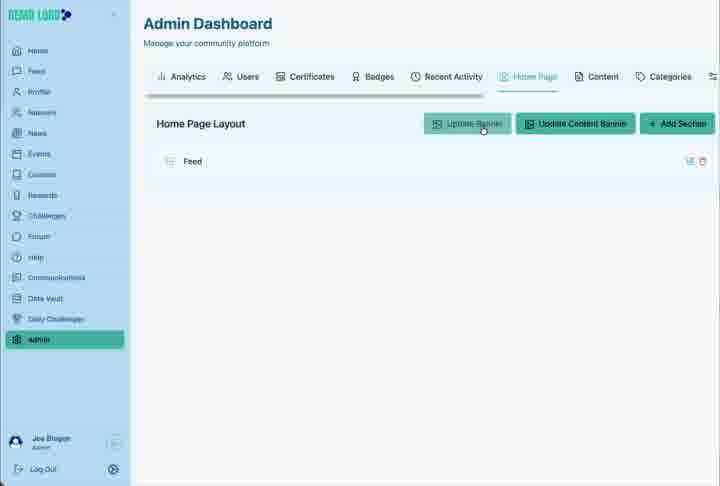Open the Communications sidebar item

[x=64, y=278]
